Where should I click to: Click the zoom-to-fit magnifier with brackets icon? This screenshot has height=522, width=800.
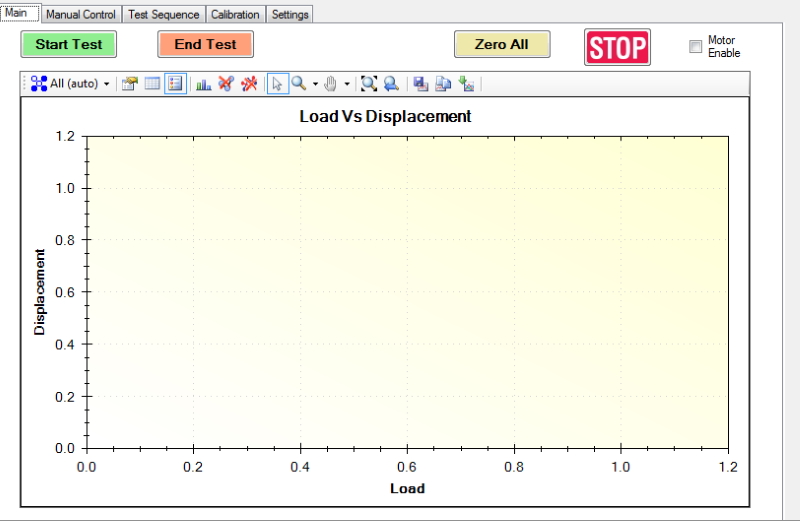[369, 84]
